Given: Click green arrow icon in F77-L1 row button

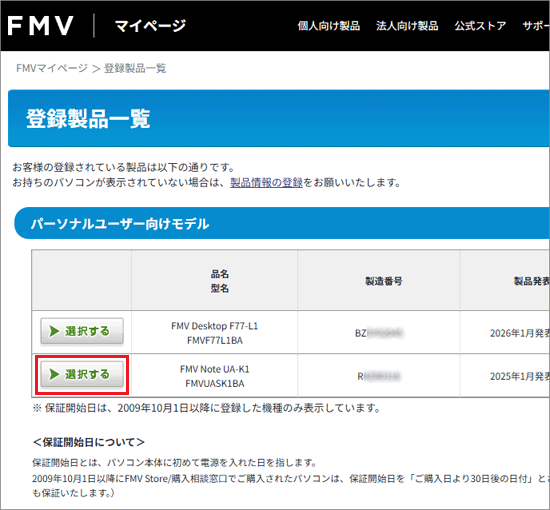Looking at the screenshot, I should coord(54,331).
